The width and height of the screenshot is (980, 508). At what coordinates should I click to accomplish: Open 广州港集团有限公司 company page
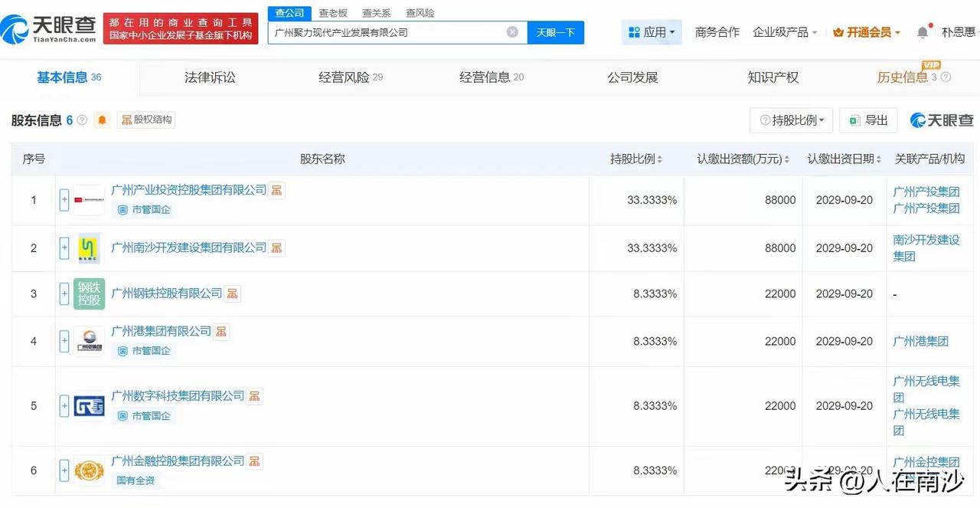(162, 332)
